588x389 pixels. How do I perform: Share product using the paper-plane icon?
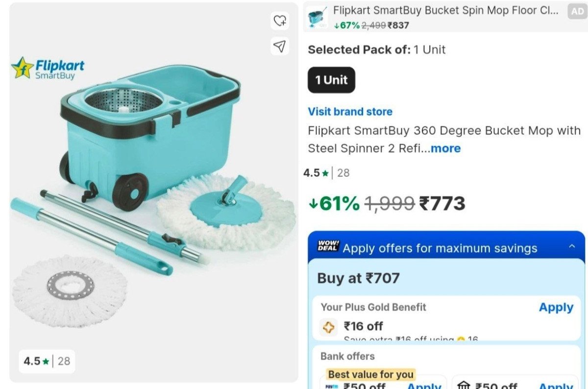279,46
